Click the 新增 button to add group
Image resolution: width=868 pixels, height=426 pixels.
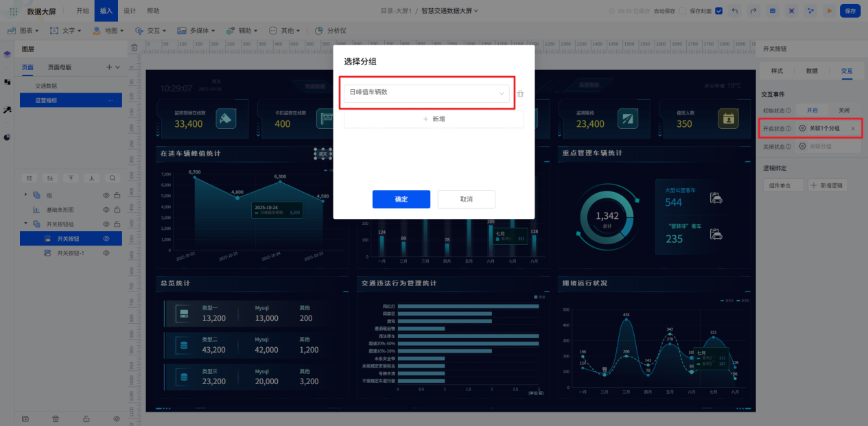[x=434, y=119]
